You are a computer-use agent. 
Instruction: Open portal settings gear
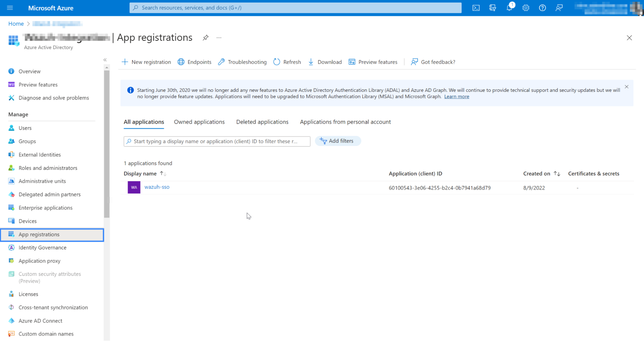click(x=526, y=8)
